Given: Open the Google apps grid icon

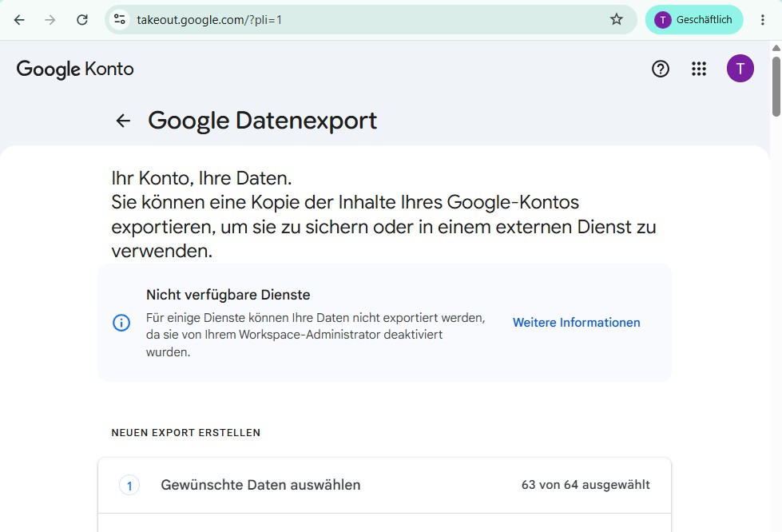Looking at the screenshot, I should pyautogui.click(x=699, y=69).
